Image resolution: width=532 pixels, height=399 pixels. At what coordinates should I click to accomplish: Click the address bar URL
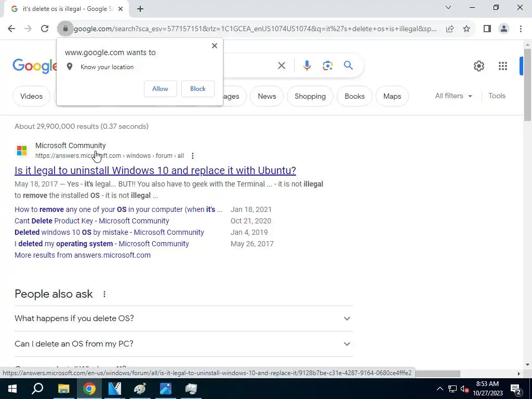pyautogui.click(x=255, y=29)
